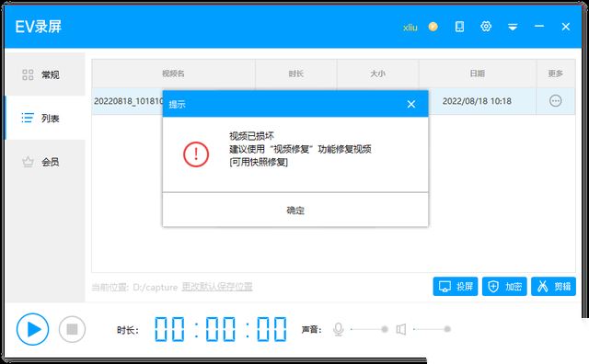Sort by the 时长 column header
Viewport: 589px width, 364px height.
coord(296,74)
